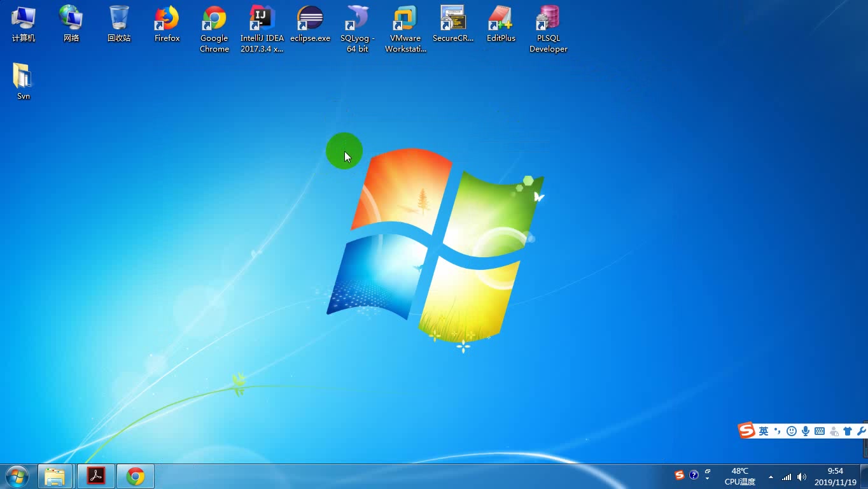Open the language bar options arrow
This screenshot has height=489, width=868.
[708, 479]
